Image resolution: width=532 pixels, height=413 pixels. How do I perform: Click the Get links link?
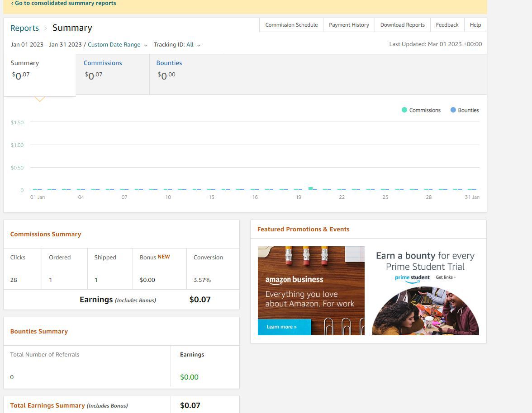446,277
